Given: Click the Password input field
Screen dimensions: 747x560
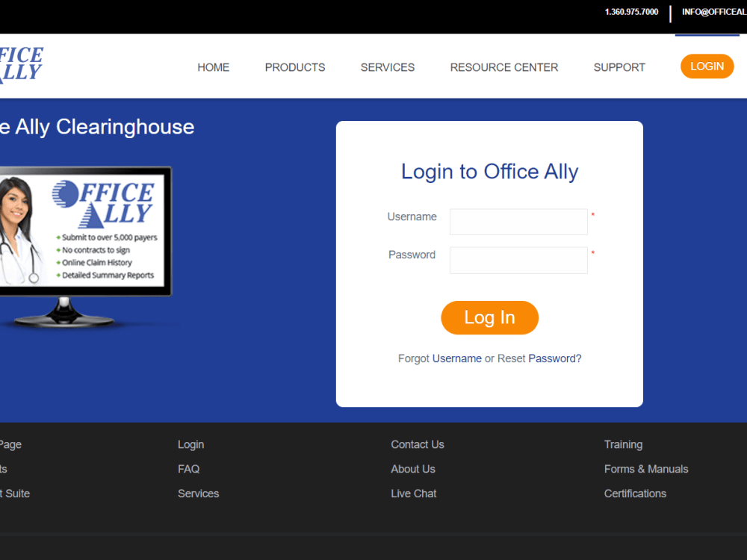Looking at the screenshot, I should (x=518, y=260).
